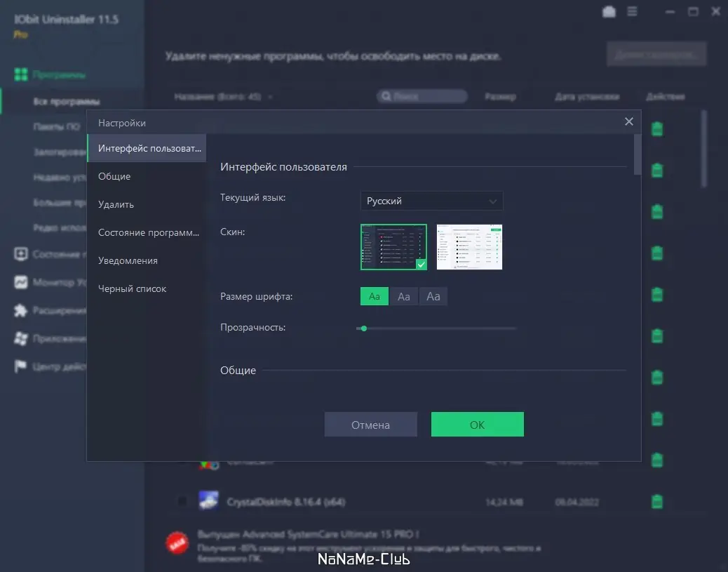This screenshot has height=572, width=728.
Task: Click the main window program list scrollbar
Action: [704, 149]
